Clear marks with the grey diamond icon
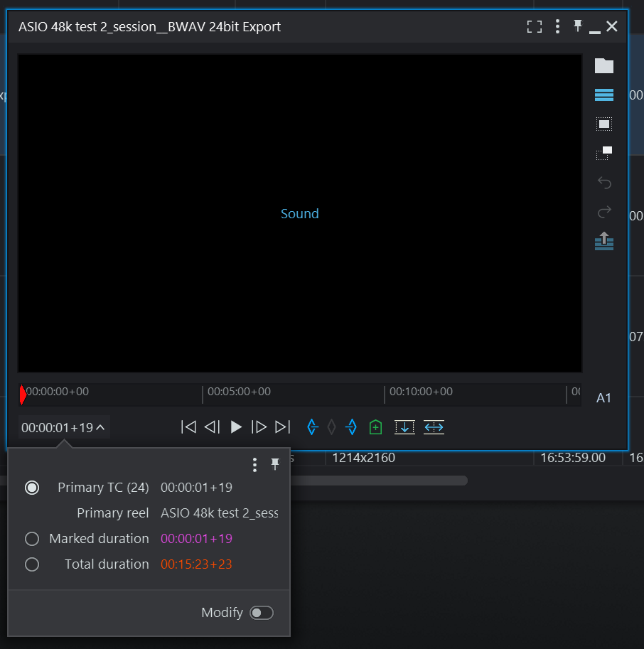 [331, 427]
